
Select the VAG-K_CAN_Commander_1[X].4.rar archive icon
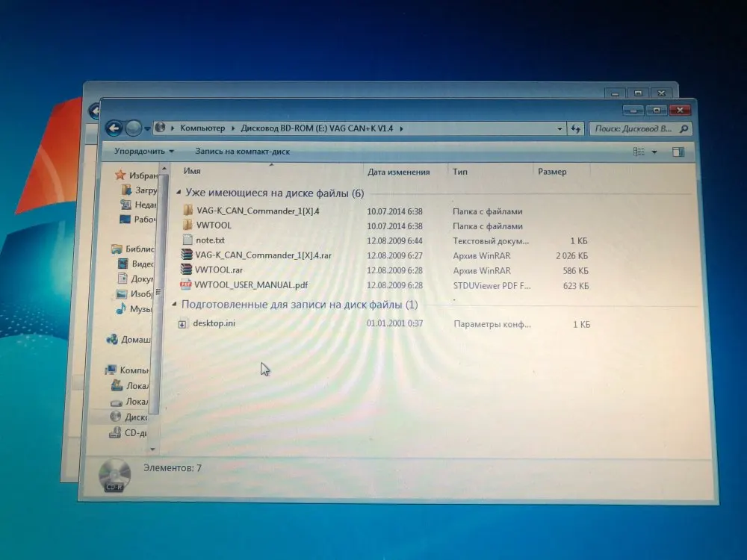click(186, 255)
